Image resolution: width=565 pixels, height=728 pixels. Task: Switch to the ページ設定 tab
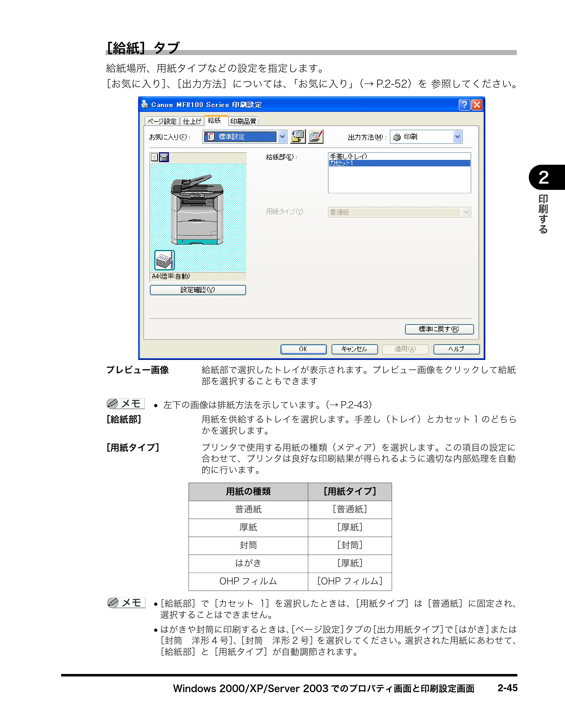[162, 121]
